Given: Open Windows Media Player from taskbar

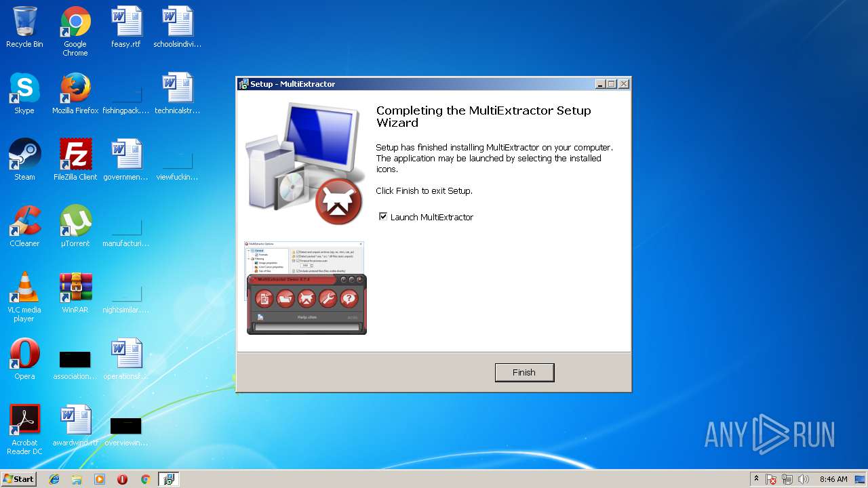Looking at the screenshot, I should (100, 479).
